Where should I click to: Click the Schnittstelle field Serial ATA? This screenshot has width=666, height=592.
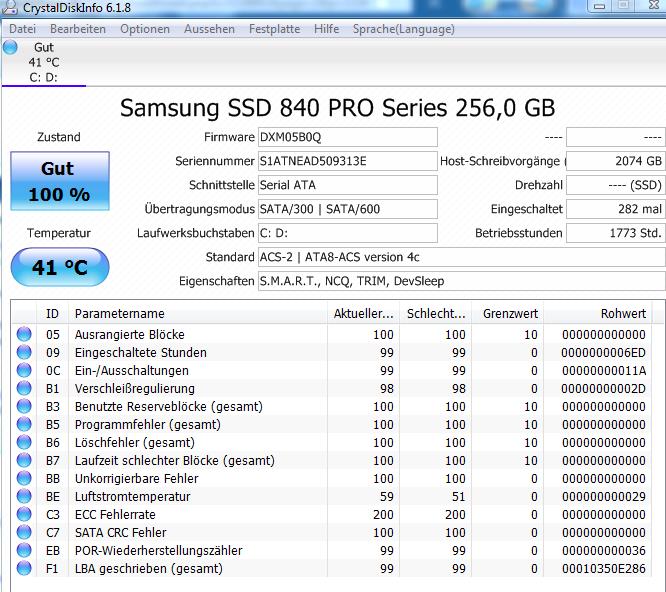[347, 185]
